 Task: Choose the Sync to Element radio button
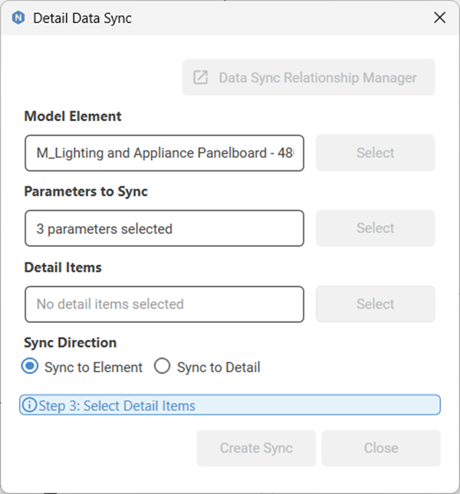30,366
